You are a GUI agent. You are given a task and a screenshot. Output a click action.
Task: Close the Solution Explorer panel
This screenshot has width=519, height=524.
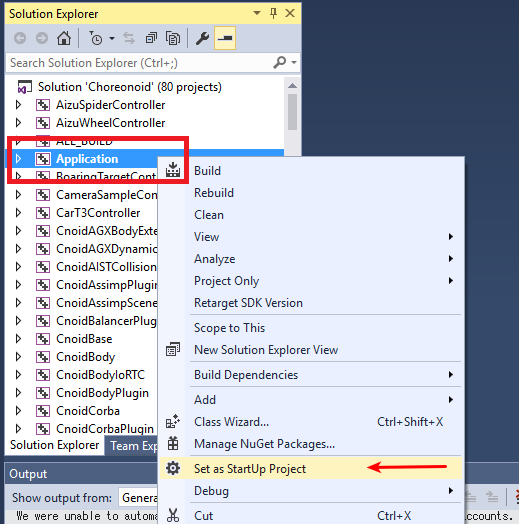(x=290, y=13)
